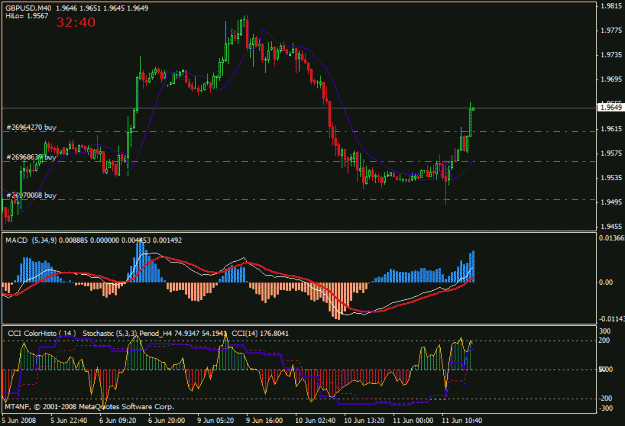Click the 1.9455 price axis label

tap(611, 227)
